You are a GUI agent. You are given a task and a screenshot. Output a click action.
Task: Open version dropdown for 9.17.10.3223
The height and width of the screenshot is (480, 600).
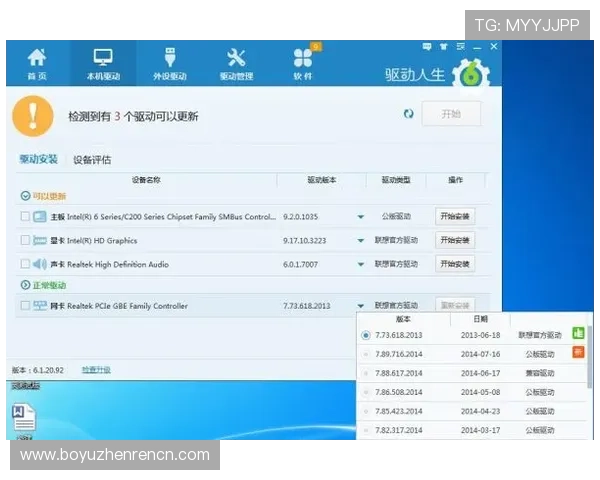pos(360,241)
